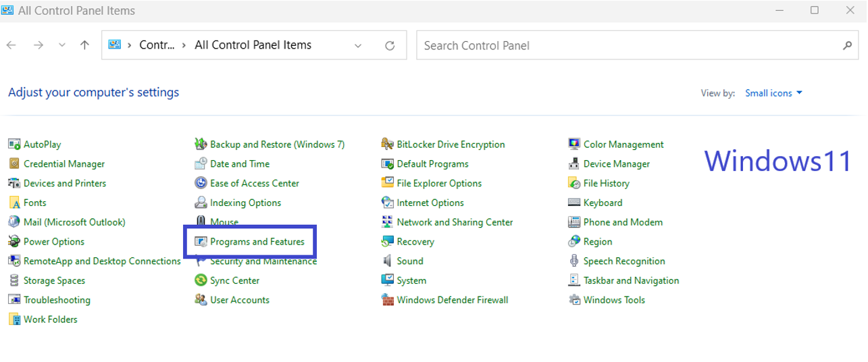This screenshot has height=362, width=868.
Task: Click the Contr... breadcrumb segment
Action: [x=157, y=45]
